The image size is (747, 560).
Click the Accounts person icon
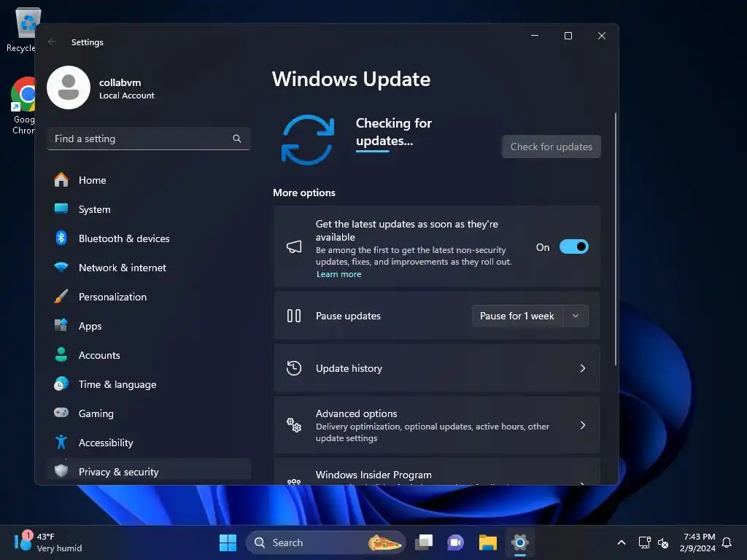click(61, 355)
